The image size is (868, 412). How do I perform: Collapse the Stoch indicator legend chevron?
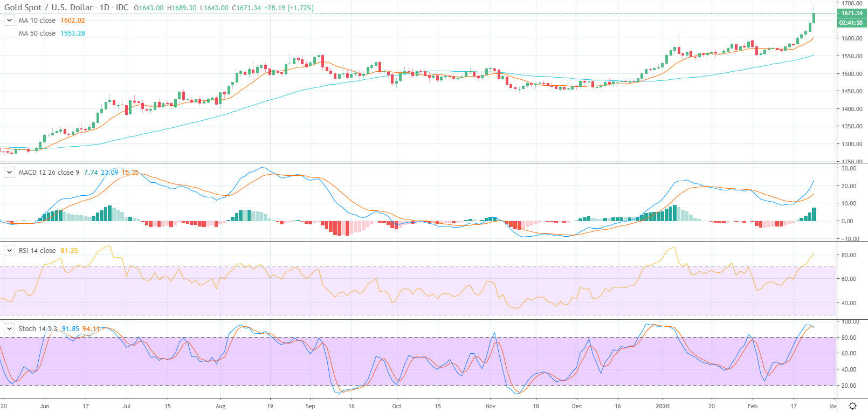9,328
